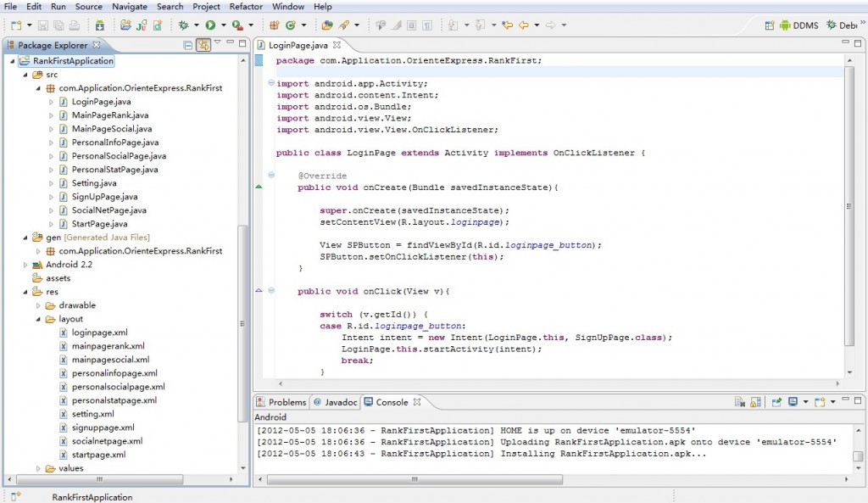Viewport: 868px width, 503px height.
Task: Click the New Java Class icon
Action: click(291, 25)
